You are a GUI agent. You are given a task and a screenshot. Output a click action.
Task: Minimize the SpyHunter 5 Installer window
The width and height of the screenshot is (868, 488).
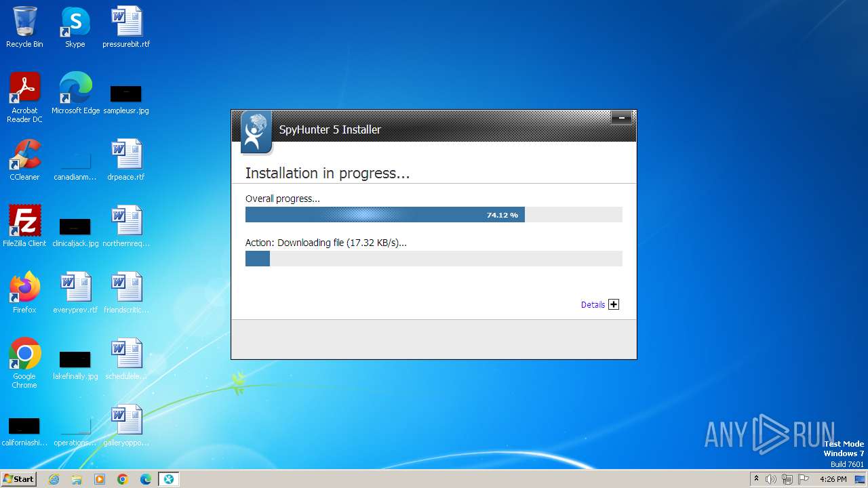tap(621, 118)
